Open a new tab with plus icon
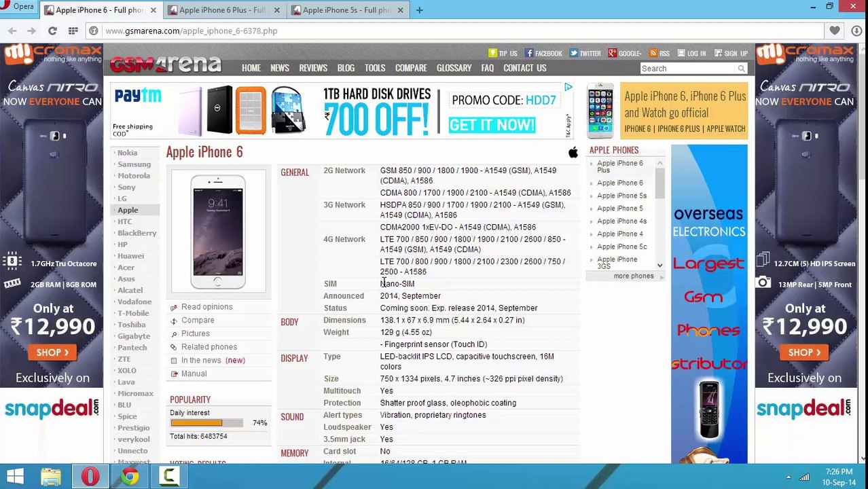Image resolution: width=868 pixels, height=489 pixels. [x=419, y=10]
